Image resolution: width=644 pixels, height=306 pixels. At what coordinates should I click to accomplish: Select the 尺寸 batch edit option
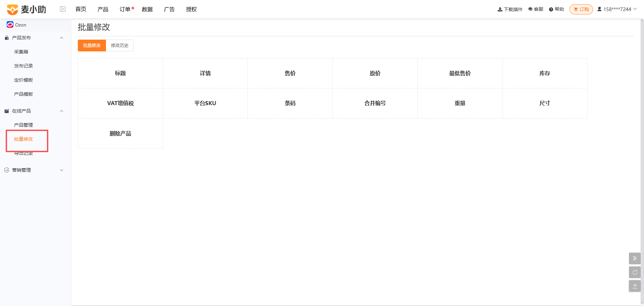pyautogui.click(x=545, y=103)
